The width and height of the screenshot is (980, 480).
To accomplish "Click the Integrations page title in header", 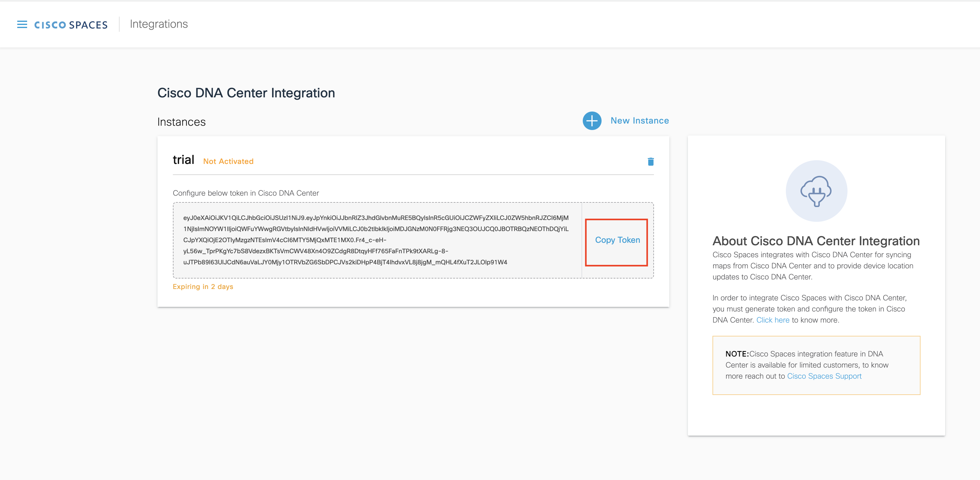I will (159, 24).
